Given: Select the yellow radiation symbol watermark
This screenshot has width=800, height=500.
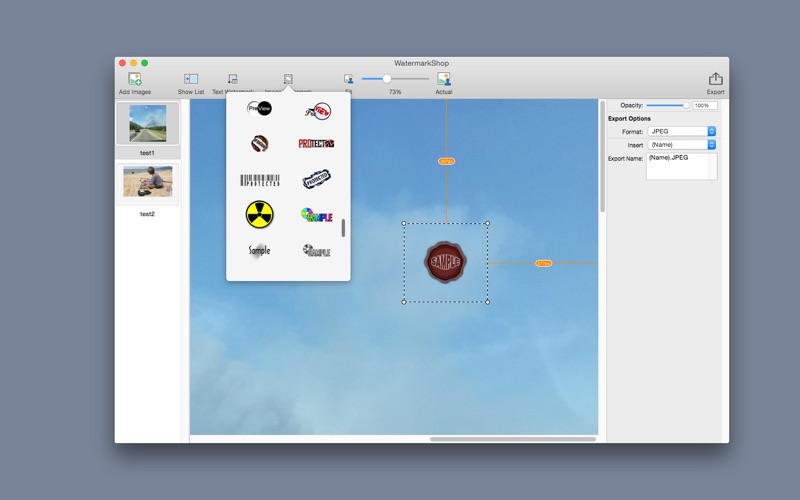Looking at the screenshot, I should (x=260, y=214).
